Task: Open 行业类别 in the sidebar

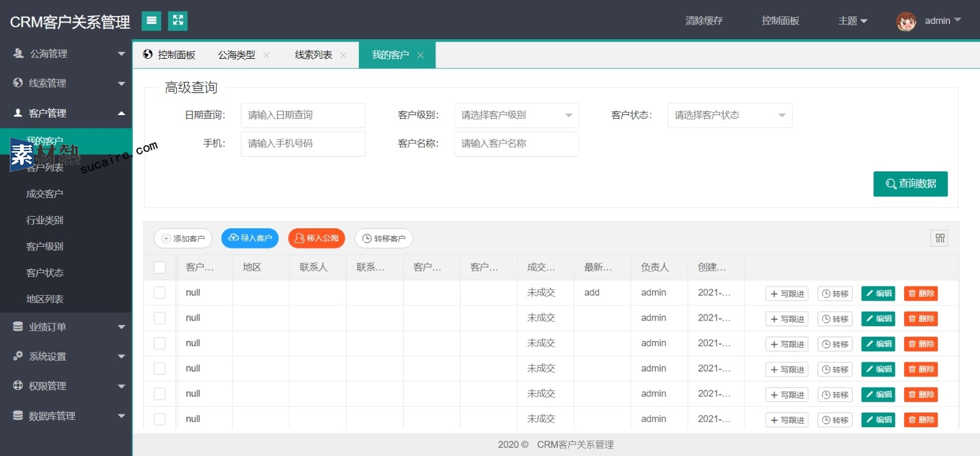Action: [x=45, y=220]
